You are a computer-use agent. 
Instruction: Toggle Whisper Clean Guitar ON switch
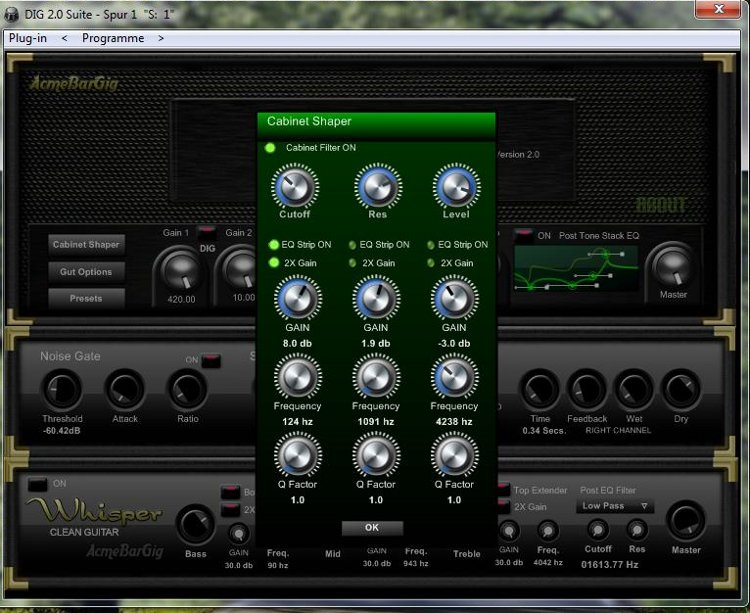[37, 484]
